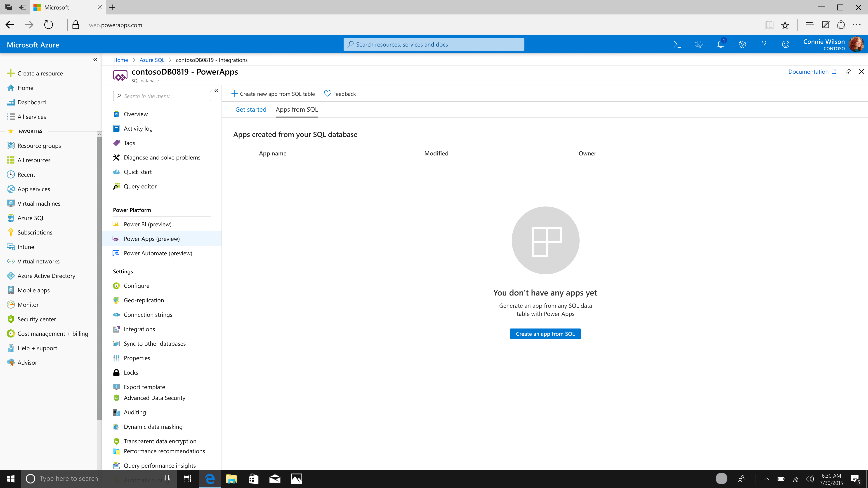Click the smiley feedback icon in header

(x=785, y=45)
